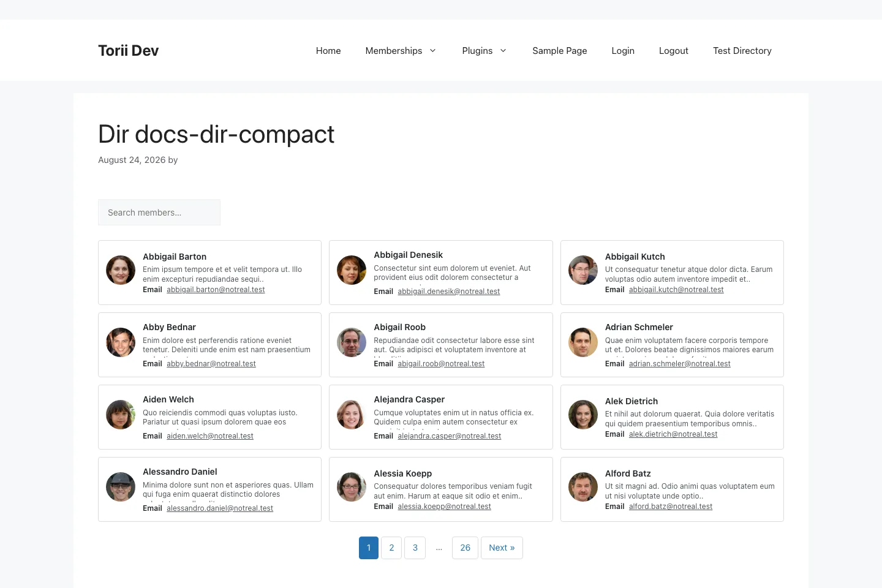Viewport: 882px width, 588px height.
Task: Go to the Home menu item
Action: [328, 51]
